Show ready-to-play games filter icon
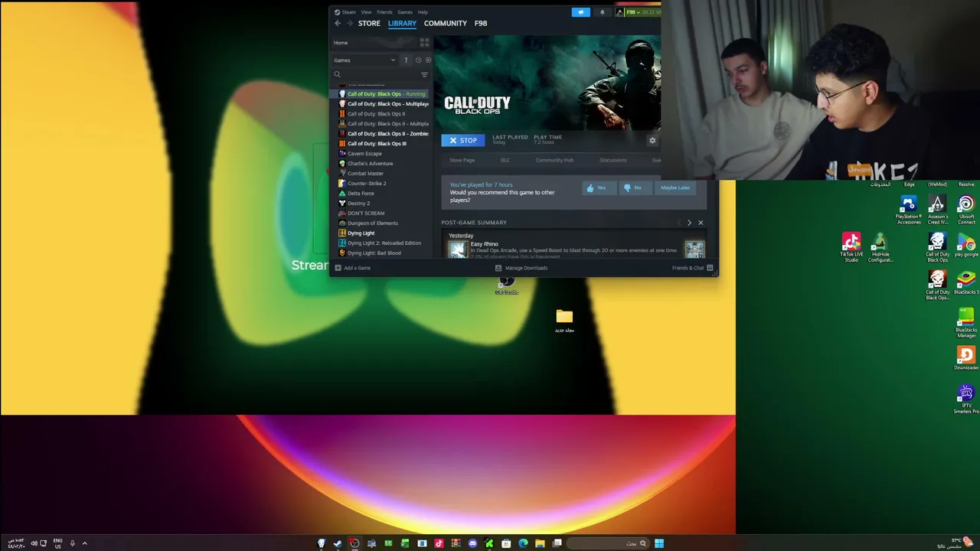Image resolution: width=980 pixels, height=551 pixels. (x=428, y=60)
